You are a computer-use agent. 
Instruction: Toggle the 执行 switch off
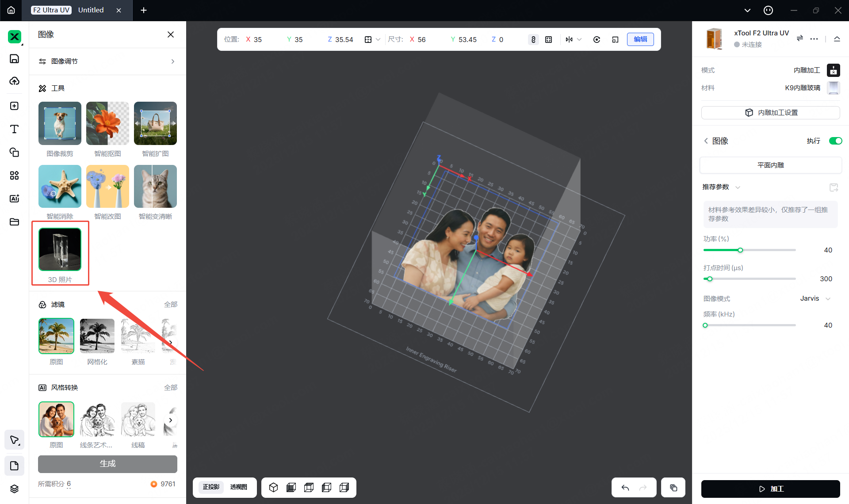coord(835,141)
